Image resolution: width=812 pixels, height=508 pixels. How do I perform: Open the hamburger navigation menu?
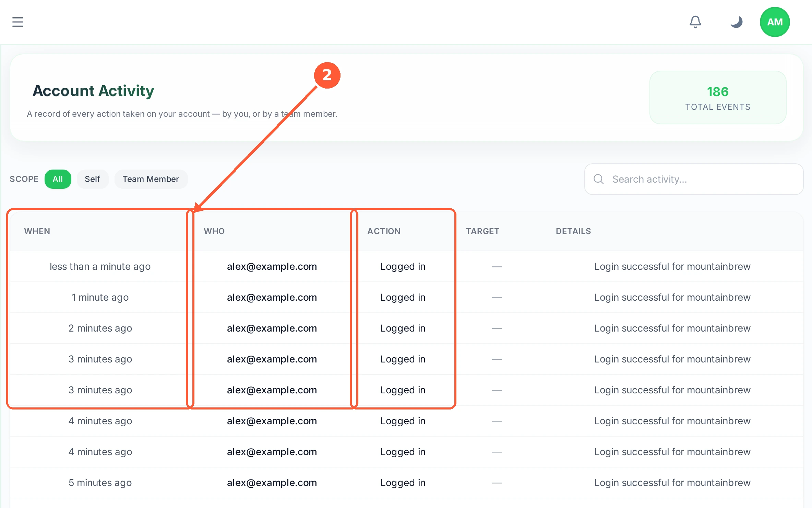[18, 22]
